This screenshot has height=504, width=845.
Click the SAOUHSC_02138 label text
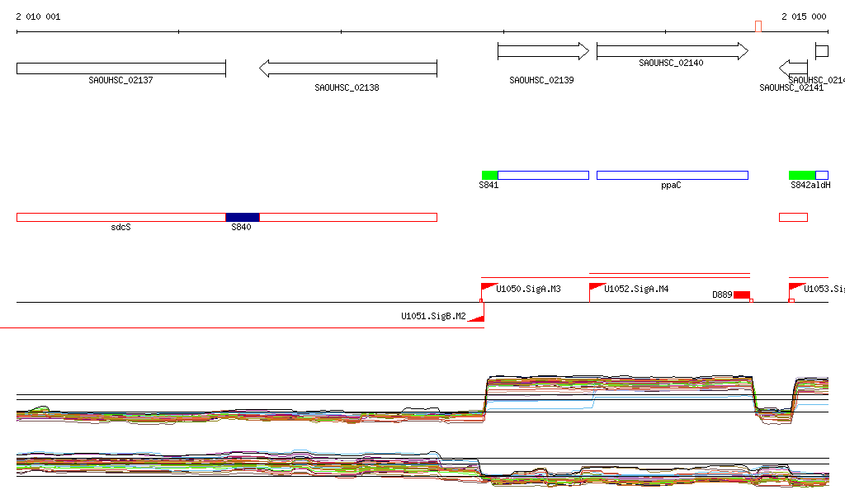pos(347,87)
